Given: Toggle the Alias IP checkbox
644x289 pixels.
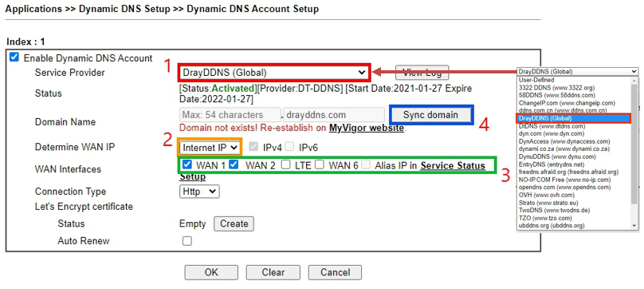Looking at the screenshot, I should click(x=367, y=165).
